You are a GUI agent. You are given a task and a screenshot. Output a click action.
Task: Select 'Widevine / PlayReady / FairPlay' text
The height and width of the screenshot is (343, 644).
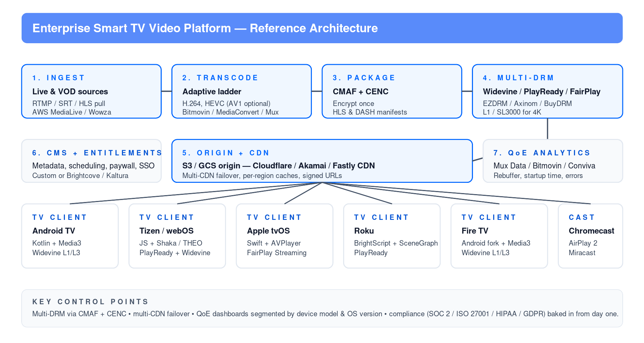tap(542, 92)
